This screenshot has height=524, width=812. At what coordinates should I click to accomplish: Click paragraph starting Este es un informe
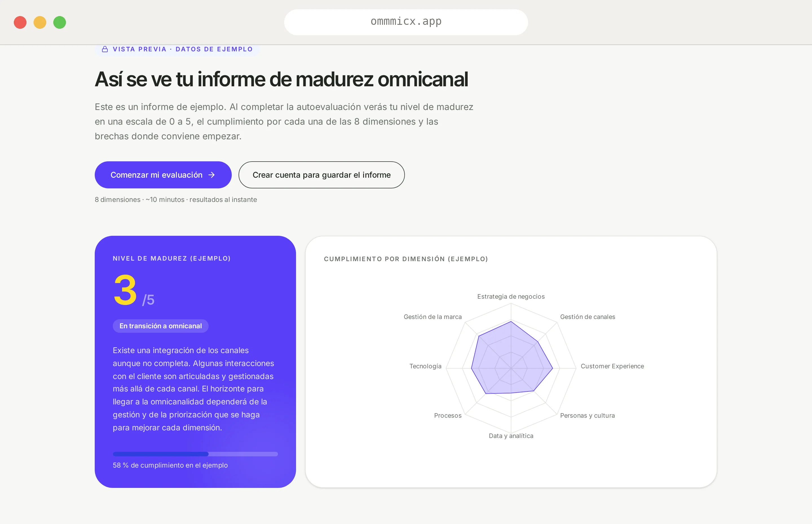point(284,122)
